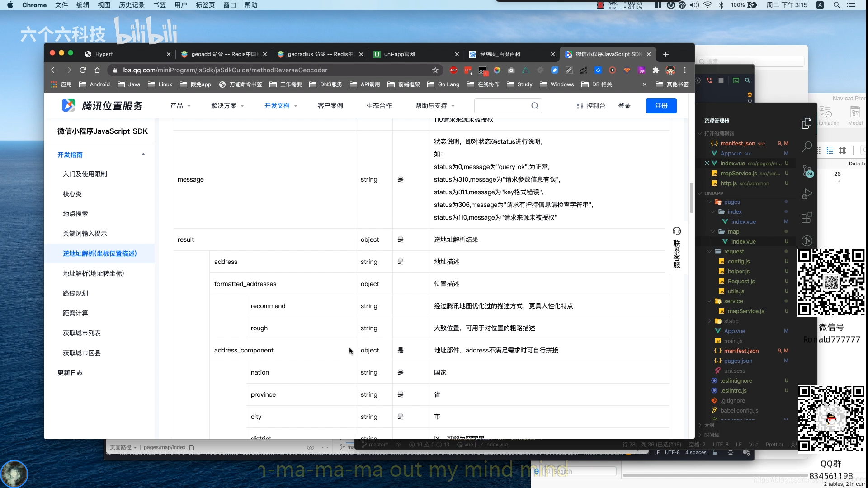
Task: Open the 书签 menu in the menu bar
Action: coord(159,5)
